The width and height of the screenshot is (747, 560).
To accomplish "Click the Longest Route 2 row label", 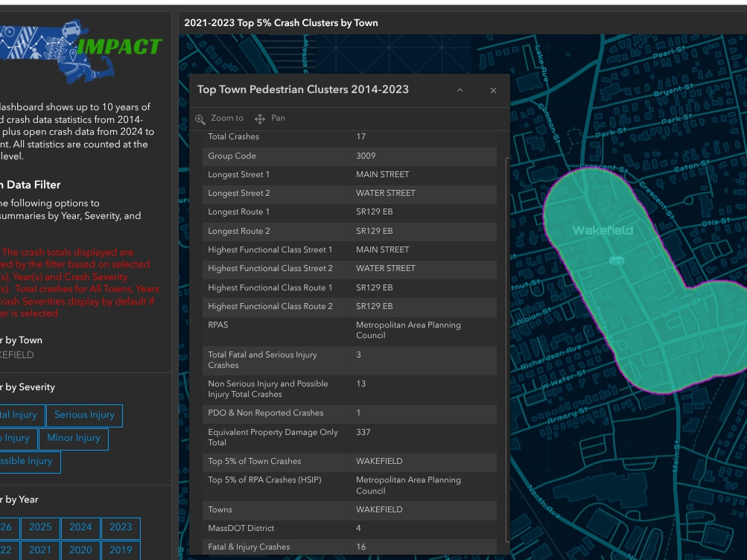I will click(x=238, y=232).
